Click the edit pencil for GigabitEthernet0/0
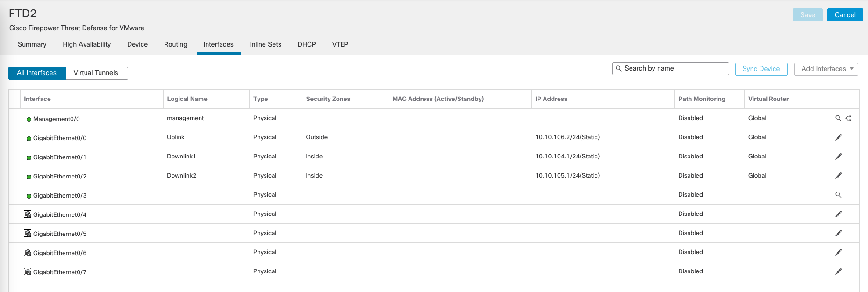The image size is (868, 292). click(838, 137)
